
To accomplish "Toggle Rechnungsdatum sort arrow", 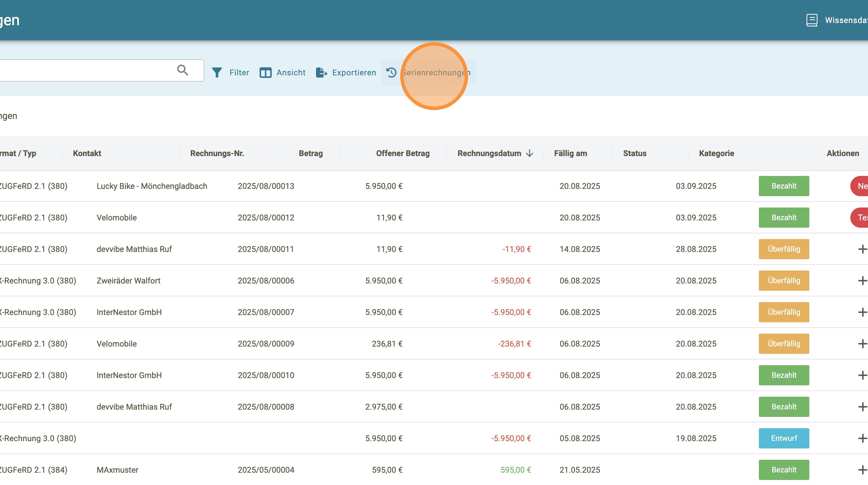I will pyautogui.click(x=529, y=154).
